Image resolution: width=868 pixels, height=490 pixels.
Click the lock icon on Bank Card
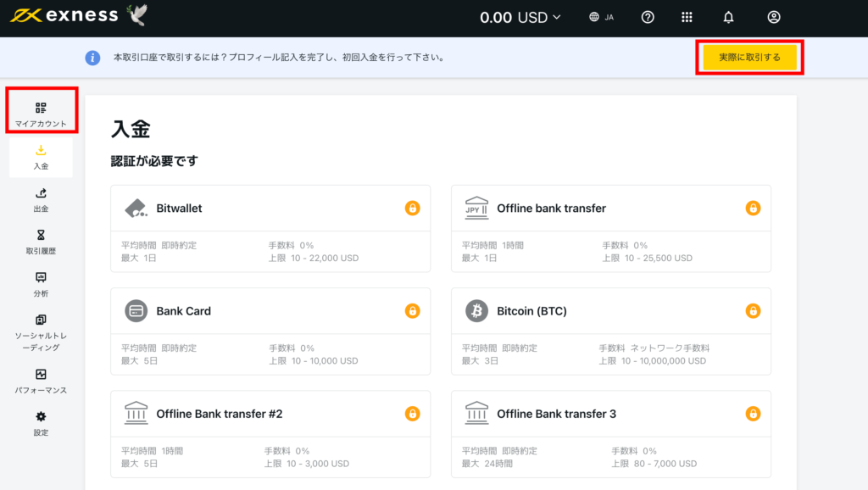click(x=413, y=311)
